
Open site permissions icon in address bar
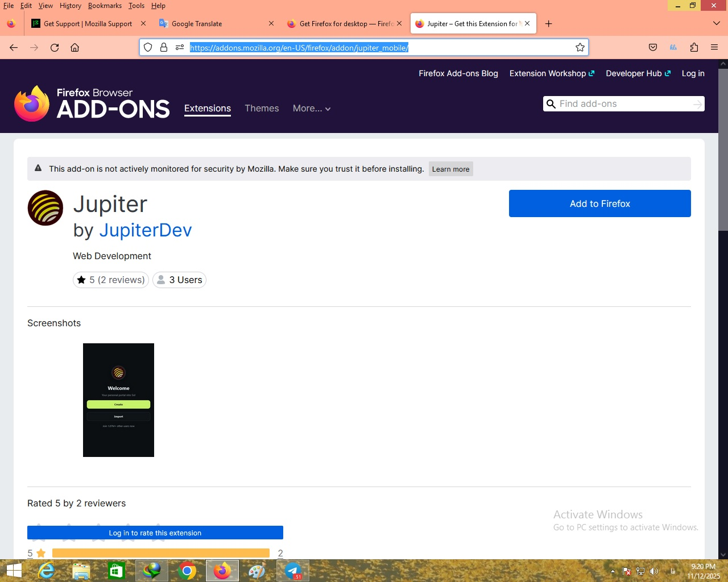[180, 48]
